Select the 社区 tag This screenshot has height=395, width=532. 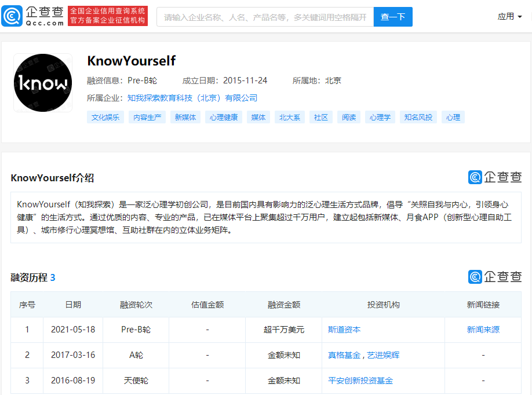[321, 118]
